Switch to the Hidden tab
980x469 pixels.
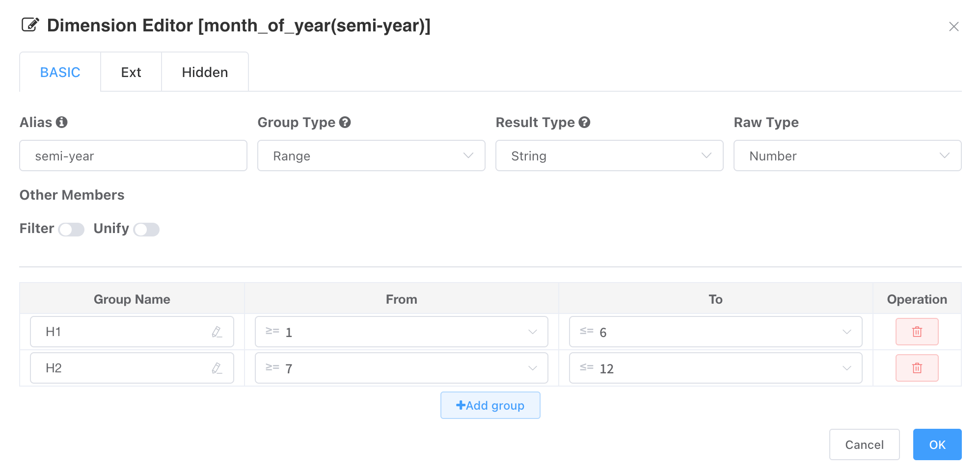(205, 72)
